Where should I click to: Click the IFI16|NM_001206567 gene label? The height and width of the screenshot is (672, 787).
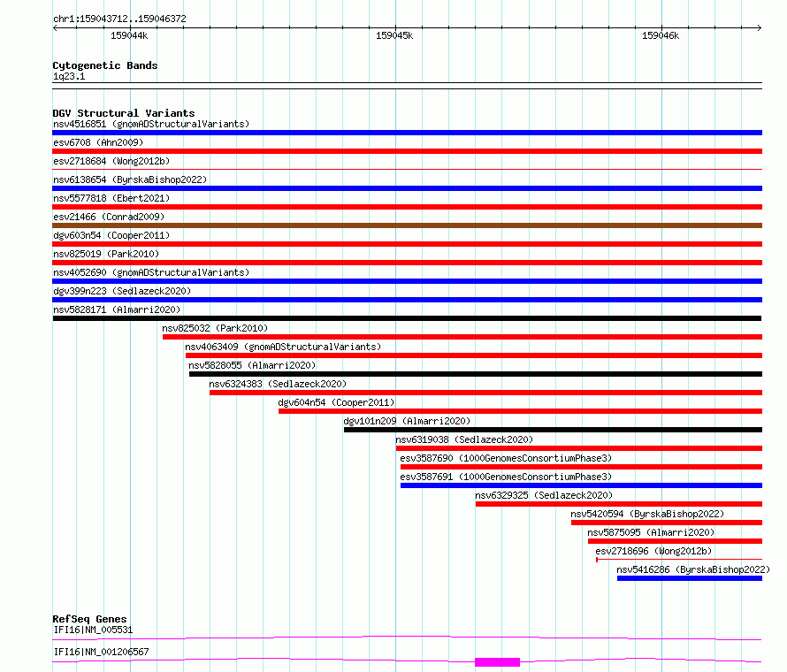[x=102, y=652]
